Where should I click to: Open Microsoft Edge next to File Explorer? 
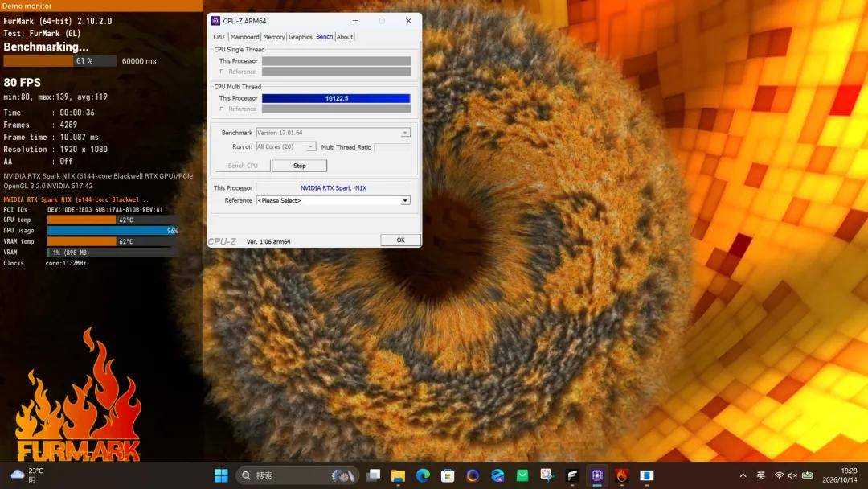(x=423, y=475)
